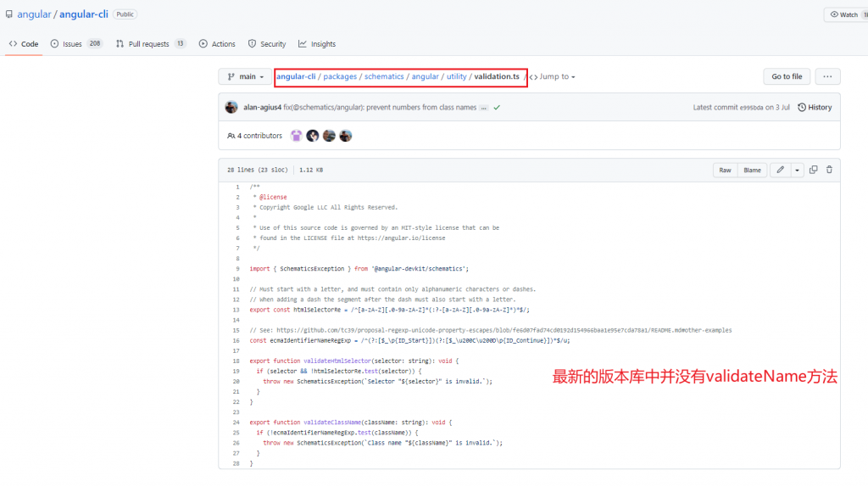Click the Issues count badge 208
Viewport: 868px width, 487px height.
tap(95, 43)
